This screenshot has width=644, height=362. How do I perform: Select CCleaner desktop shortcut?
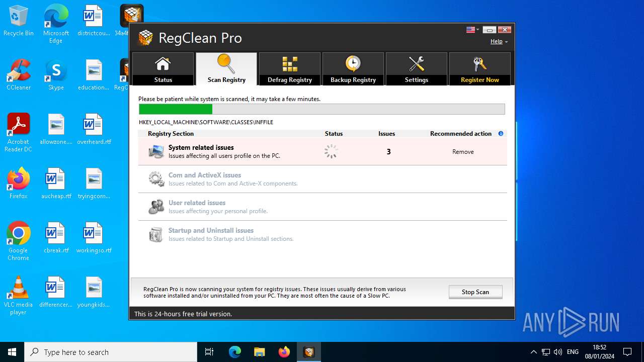(19, 75)
